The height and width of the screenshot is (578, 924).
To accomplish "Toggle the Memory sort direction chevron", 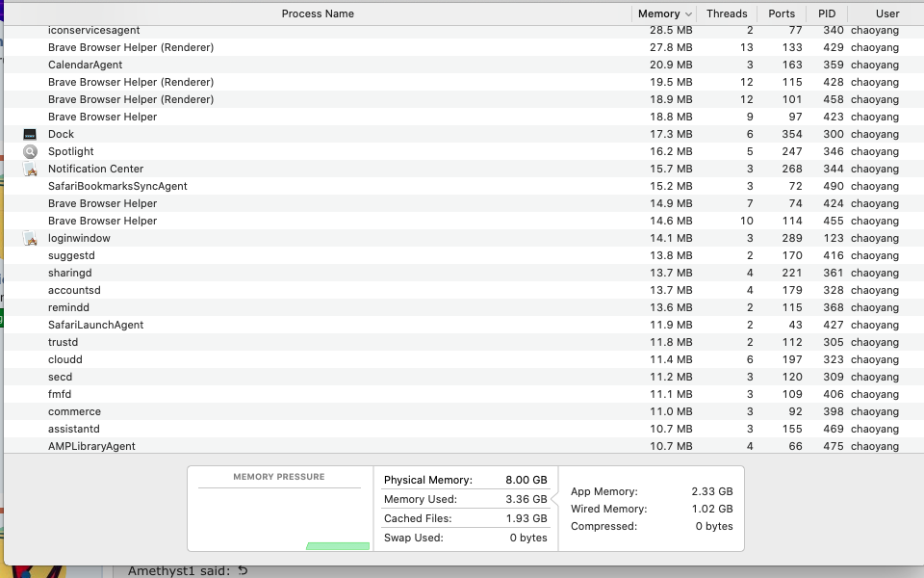I will [687, 14].
